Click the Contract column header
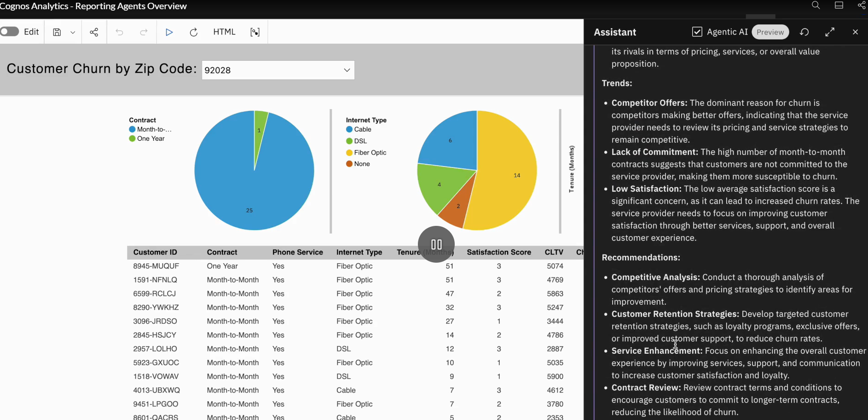 tap(222, 252)
